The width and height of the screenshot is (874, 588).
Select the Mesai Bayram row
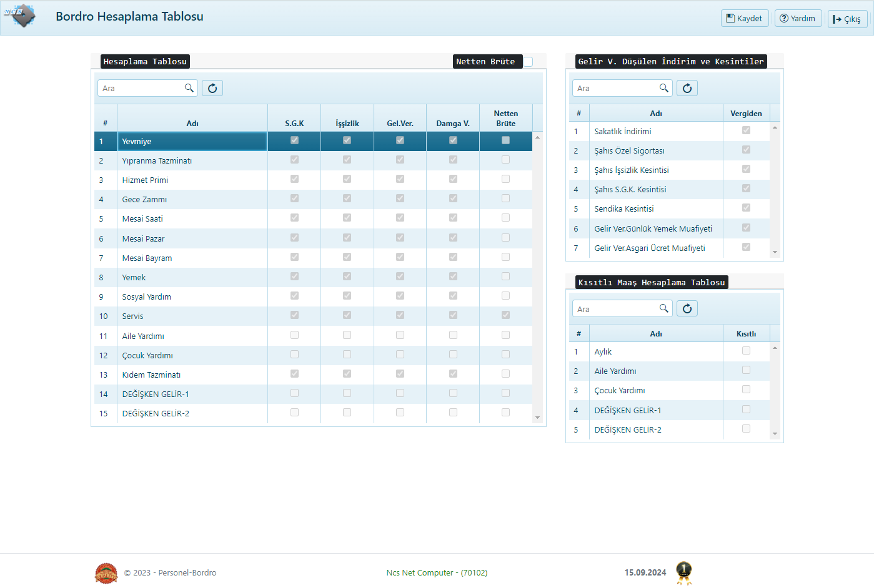click(x=314, y=258)
